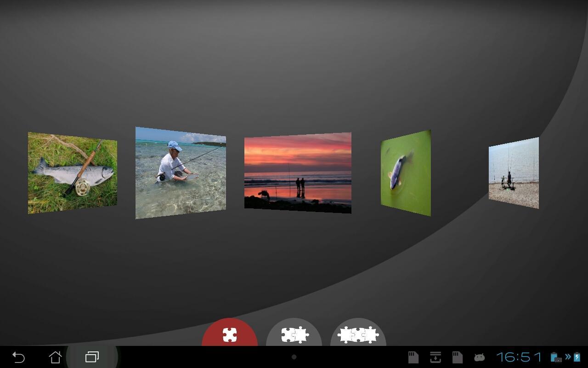Tap the Android back arrow
588x368 pixels.
(x=18, y=357)
